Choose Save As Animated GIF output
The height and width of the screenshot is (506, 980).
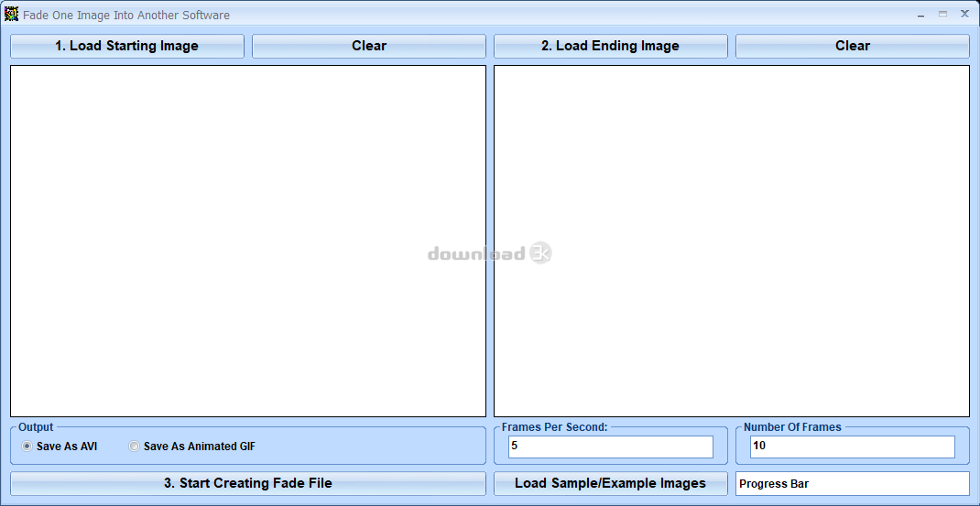tap(134, 446)
